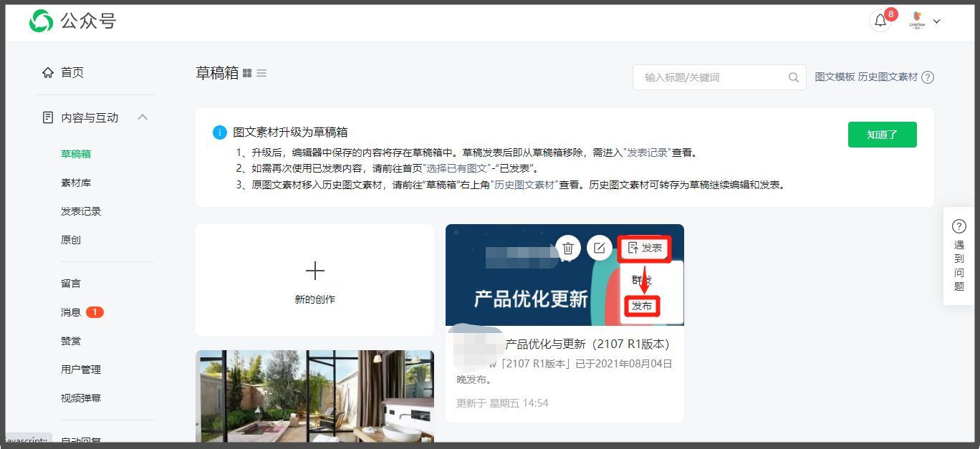The height and width of the screenshot is (449, 980).
Task: Collapse the 内容与互动 sidebar section
Action: pyautogui.click(x=143, y=117)
